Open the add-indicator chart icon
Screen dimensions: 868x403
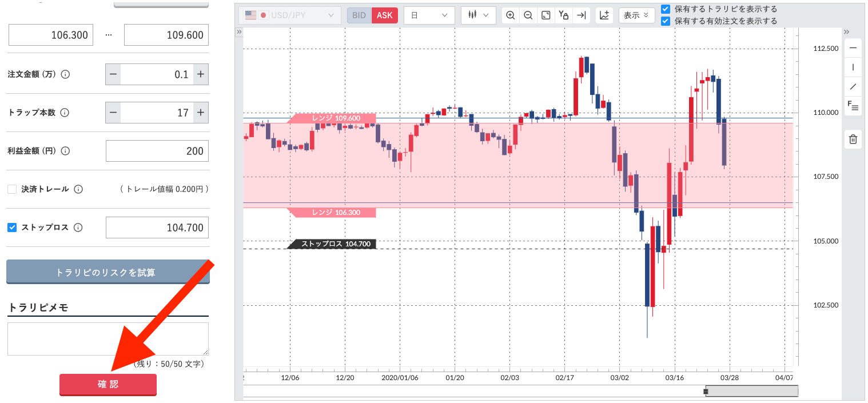[x=604, y=15]
